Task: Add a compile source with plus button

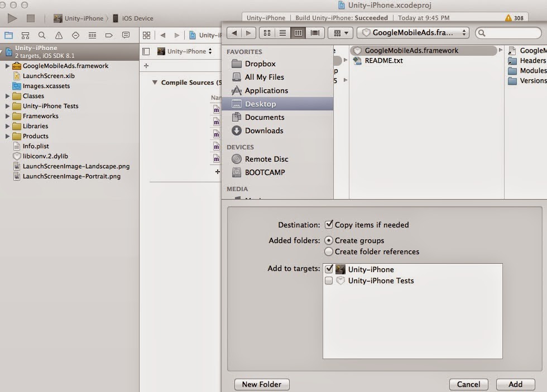Action: [217, 171]
